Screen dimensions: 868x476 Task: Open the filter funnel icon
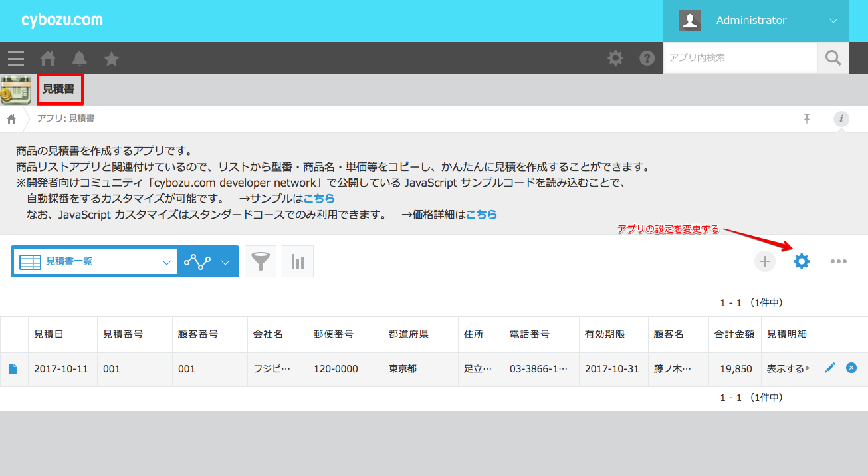(x=261, y=261)
